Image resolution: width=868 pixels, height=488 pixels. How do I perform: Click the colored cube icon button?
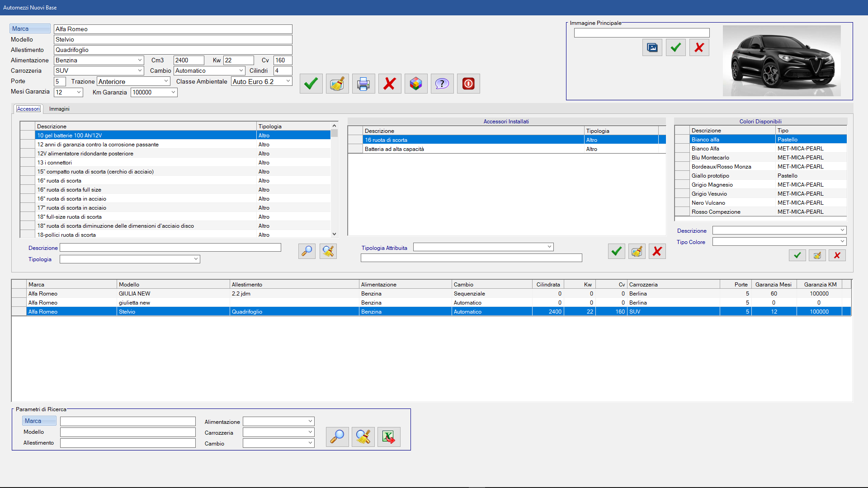[x=416, y=84]
